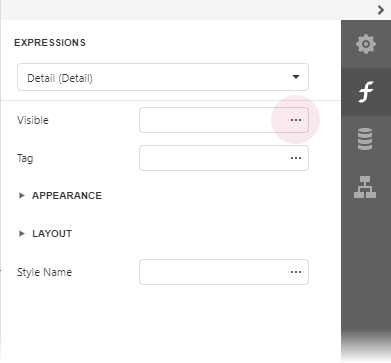
Task: Open the Detail (Detail) control selector box
Action: click(x=163, y=77)
